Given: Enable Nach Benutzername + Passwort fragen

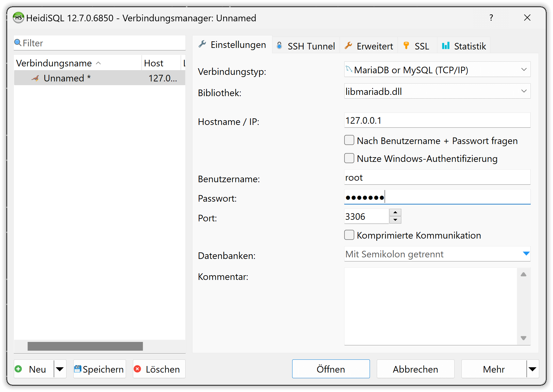Looking at the screenshot, I should 349,140.
